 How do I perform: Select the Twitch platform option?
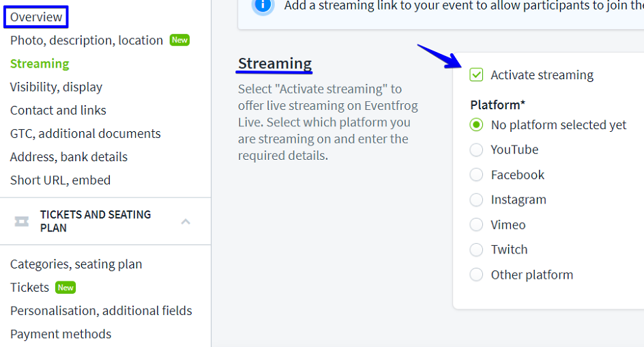[x=476, y=250]
